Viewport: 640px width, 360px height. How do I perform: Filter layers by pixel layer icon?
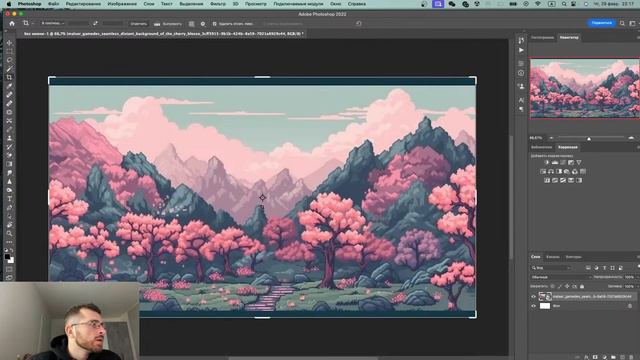point(588,268)
